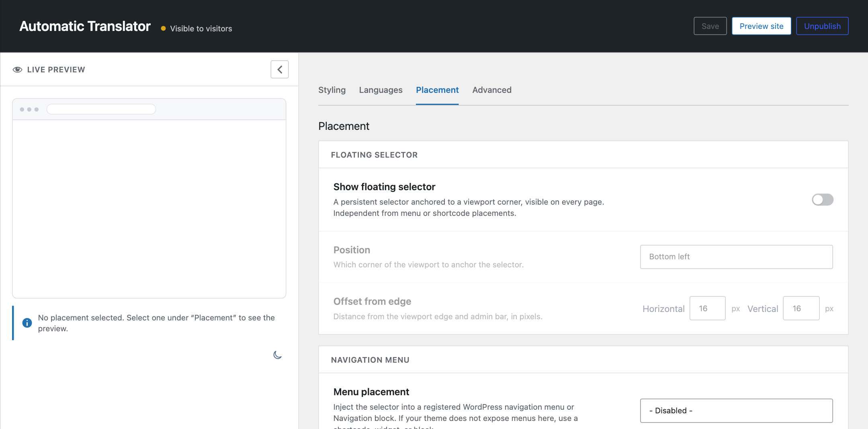Click the Vertical offset input field
Viewport: 868px width, 429px height.
click(801, 308)
